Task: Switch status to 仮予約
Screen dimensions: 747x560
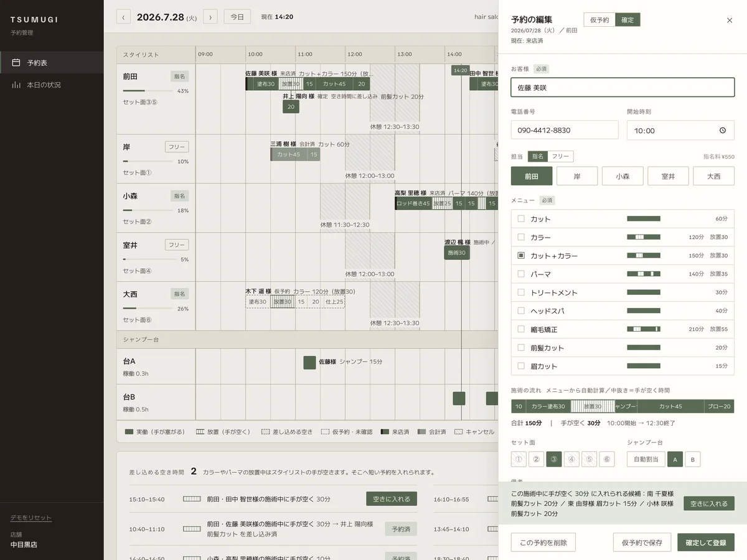Action: (x=599, y=20)
